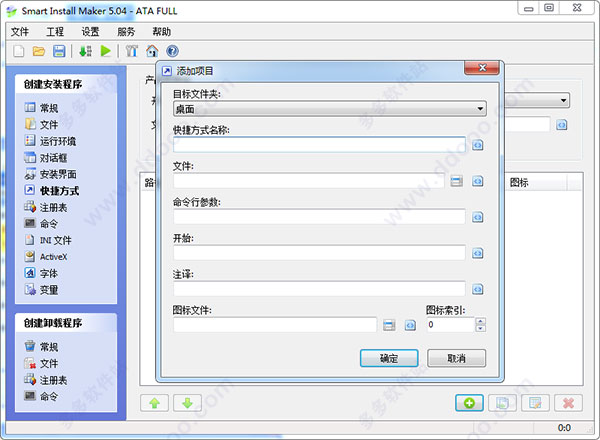This screenshot has height=440, width=600.
Task: Increase 图标索引 with up arrow
Action: pyautogui.click(x=481, y=321)
